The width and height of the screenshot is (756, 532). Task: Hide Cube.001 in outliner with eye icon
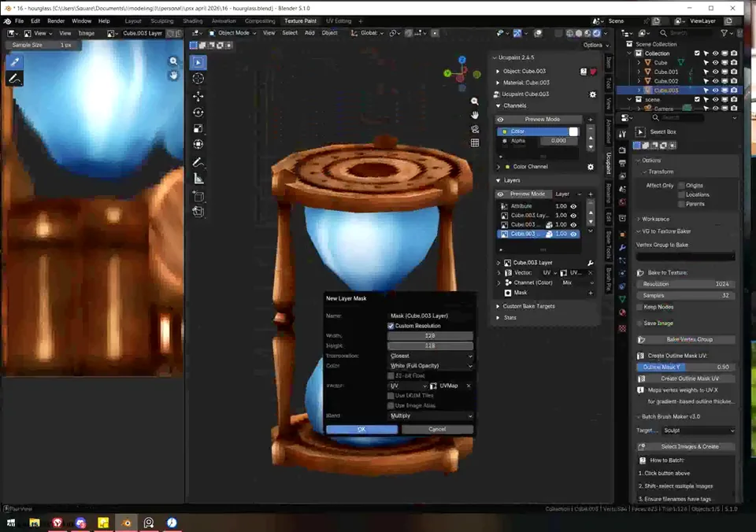pos(716,72)
